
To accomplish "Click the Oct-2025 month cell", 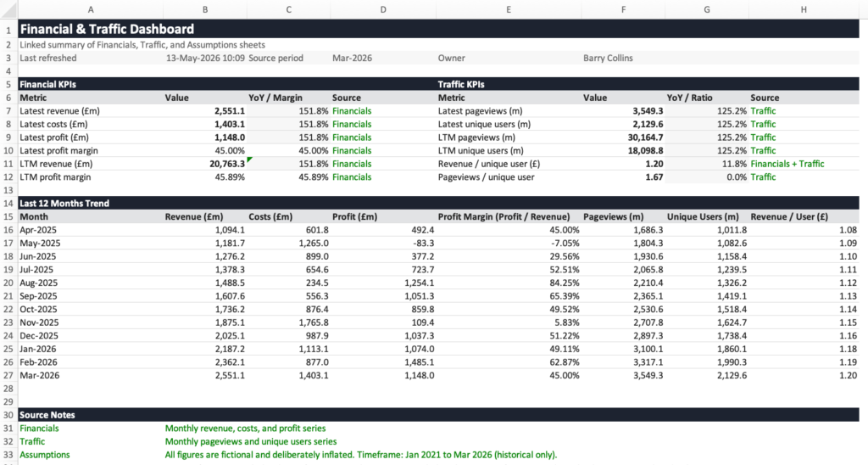I will coord(38,309).
